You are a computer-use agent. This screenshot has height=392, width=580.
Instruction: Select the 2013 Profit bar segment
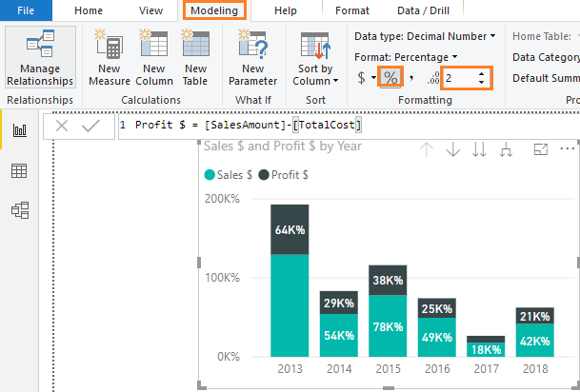coord(290,229)
